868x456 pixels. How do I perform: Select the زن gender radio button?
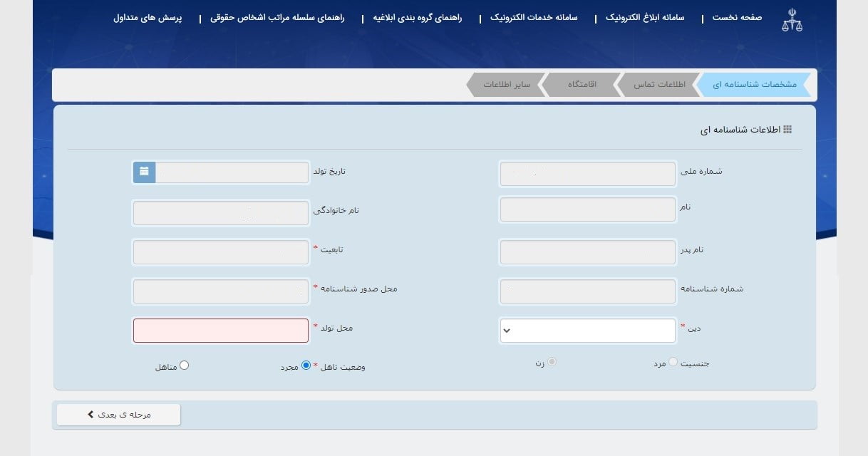click(x=552, y=362)
